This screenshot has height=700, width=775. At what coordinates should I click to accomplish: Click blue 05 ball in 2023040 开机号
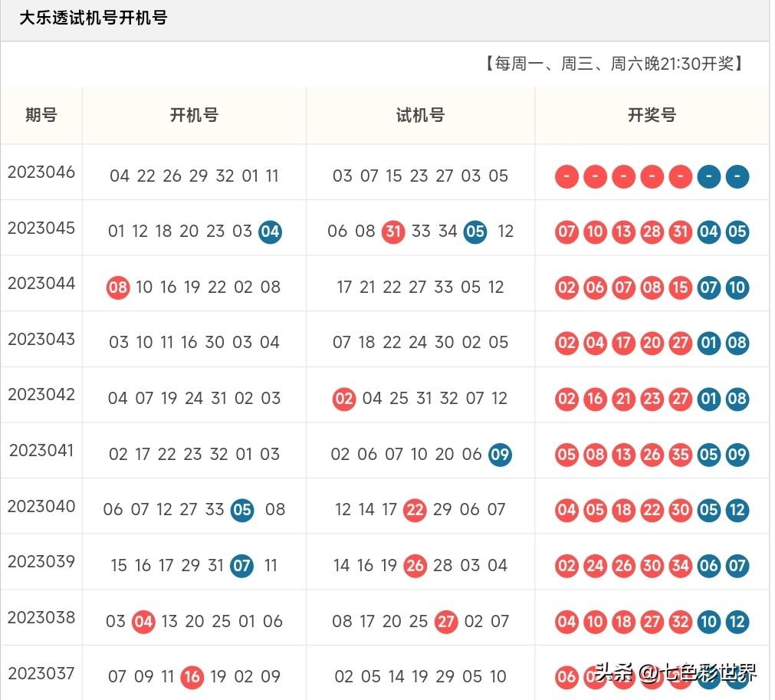(x=242, y=510)
